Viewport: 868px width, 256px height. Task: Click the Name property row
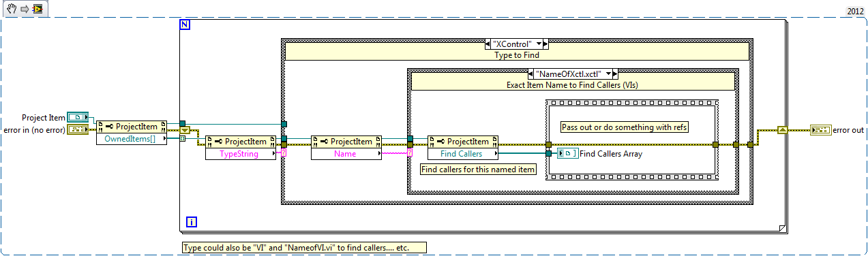(346, 154)
